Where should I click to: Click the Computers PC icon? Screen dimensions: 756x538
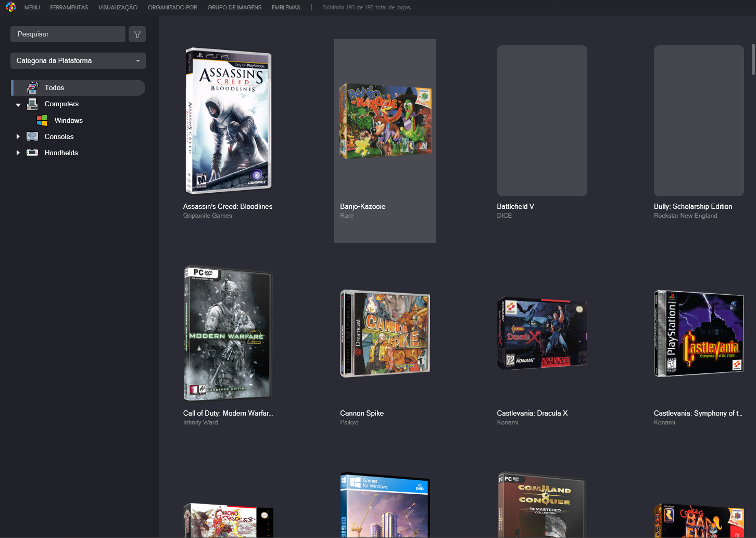pos(32,104)
